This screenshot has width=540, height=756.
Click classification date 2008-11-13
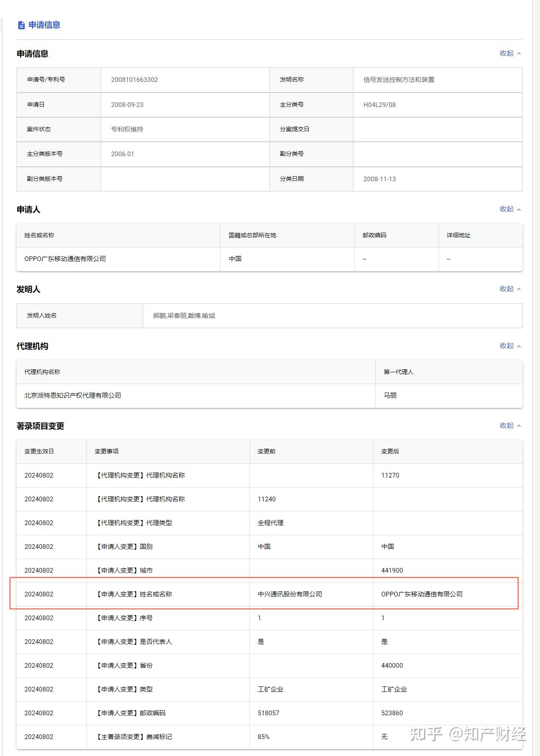pos(379,179)
